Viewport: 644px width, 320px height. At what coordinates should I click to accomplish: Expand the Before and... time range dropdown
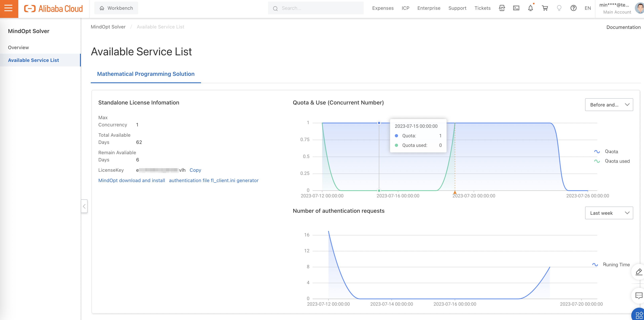[x=609, y=105]
